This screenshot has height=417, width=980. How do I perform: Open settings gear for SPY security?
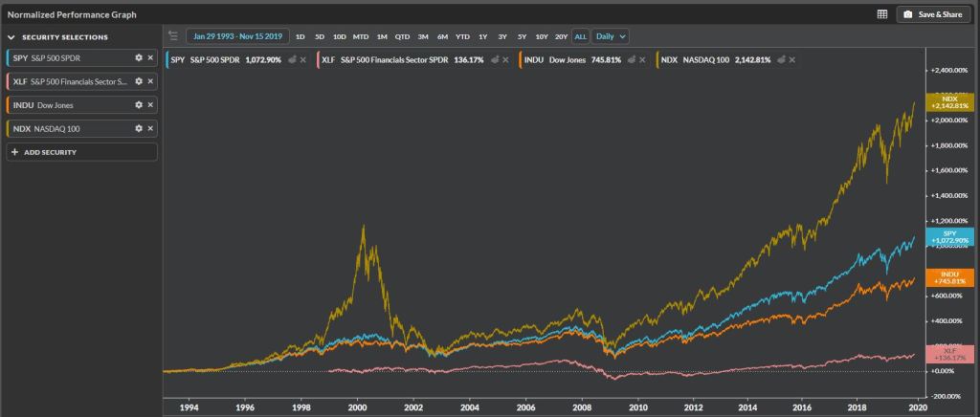[139, 58]
